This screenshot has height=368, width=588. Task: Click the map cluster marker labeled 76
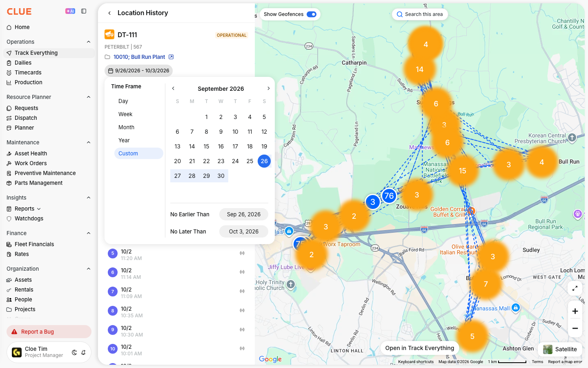(389, 196)
